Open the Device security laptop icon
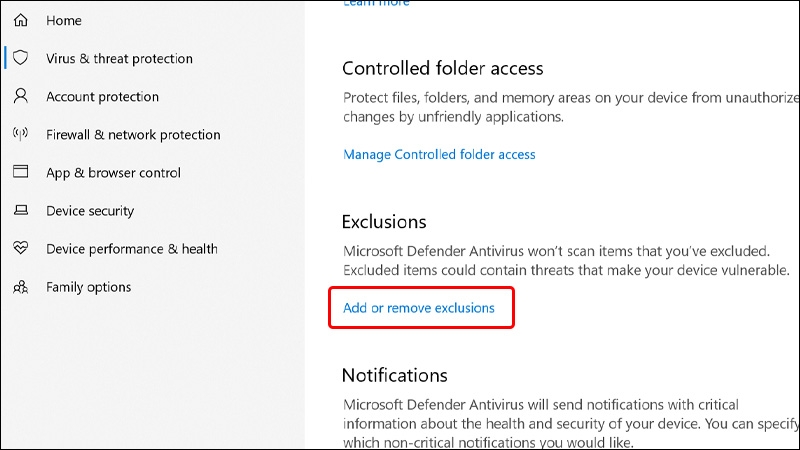Viewport: 800px width, 450px height. [x=20, y=210]
